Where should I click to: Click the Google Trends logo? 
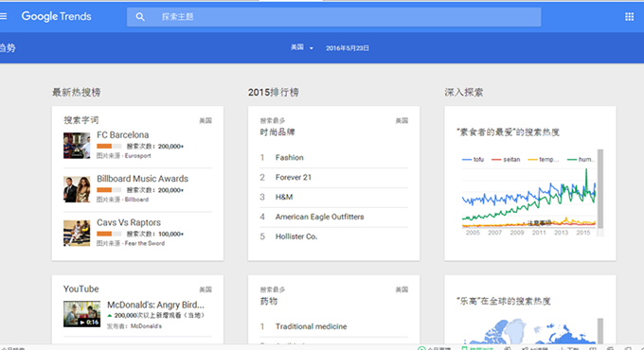[56, 16]
